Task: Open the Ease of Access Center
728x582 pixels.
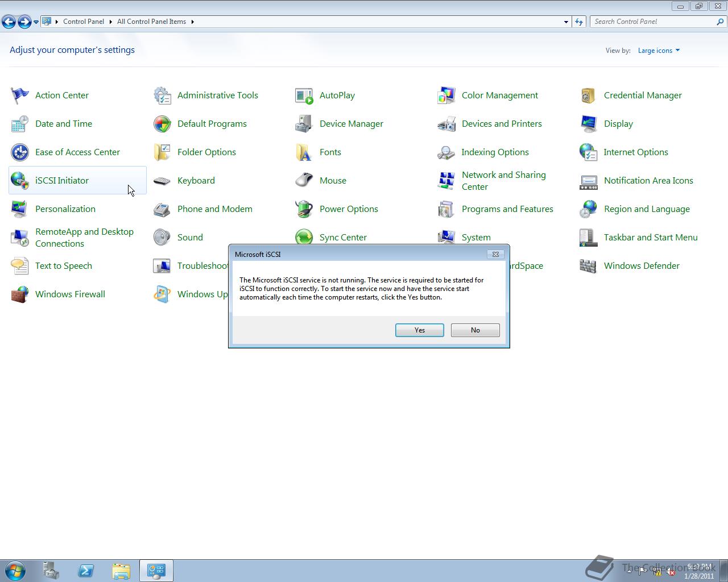Action: click(x=77, y=152)
